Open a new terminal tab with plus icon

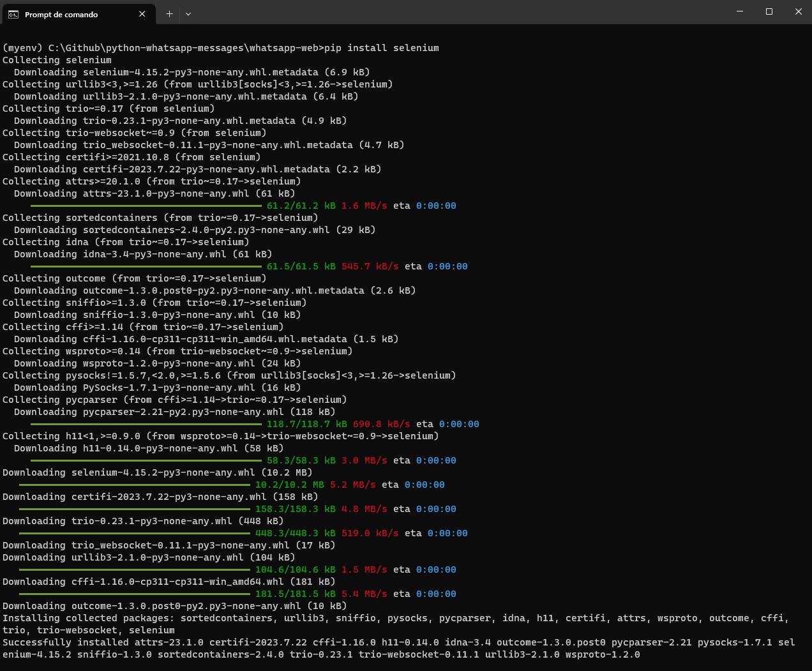(x=169, y=14)
